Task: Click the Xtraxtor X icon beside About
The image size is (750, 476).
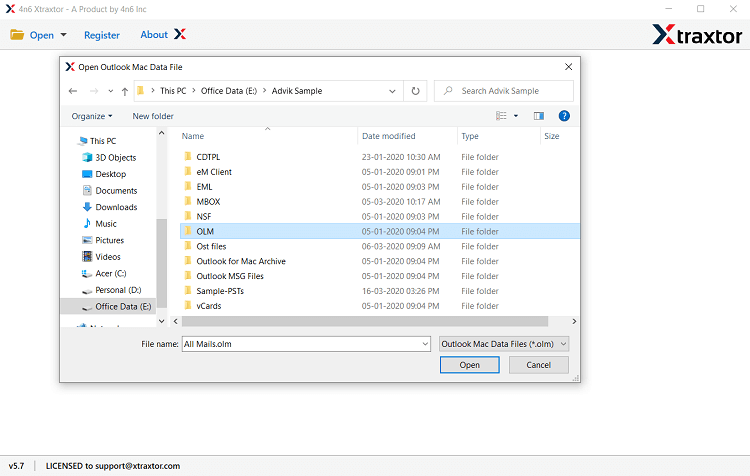Action: point(180,34)
